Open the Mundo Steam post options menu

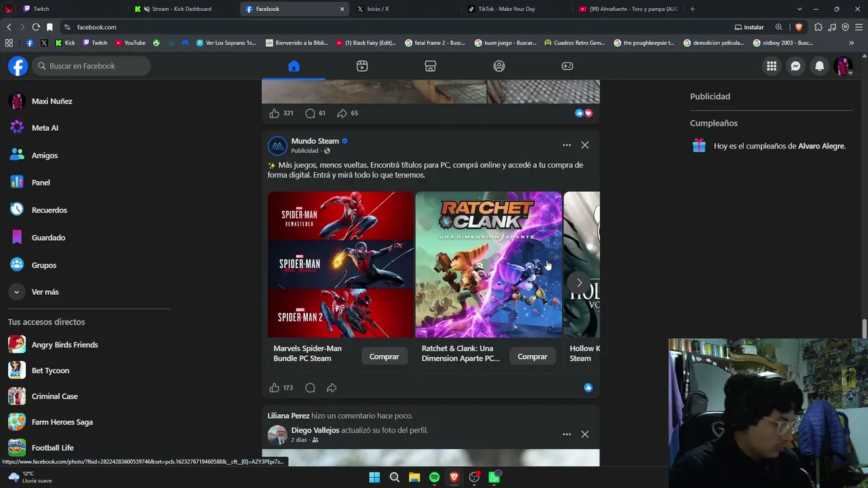(x=567, y=145)
